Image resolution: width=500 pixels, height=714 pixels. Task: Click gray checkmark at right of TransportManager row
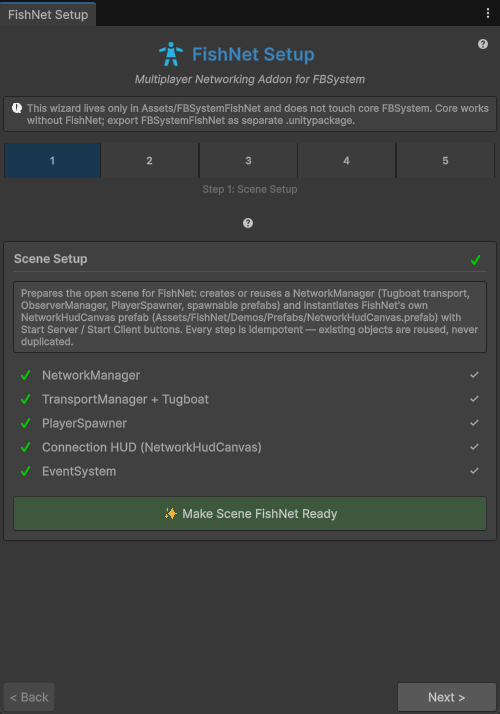[474, 399]
